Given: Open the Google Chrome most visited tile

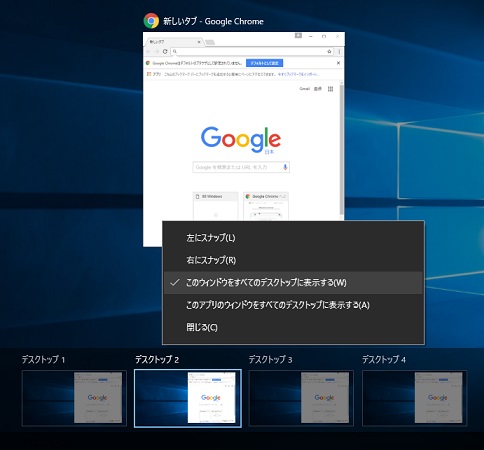Looking at the screenshot, I should 266,206.
